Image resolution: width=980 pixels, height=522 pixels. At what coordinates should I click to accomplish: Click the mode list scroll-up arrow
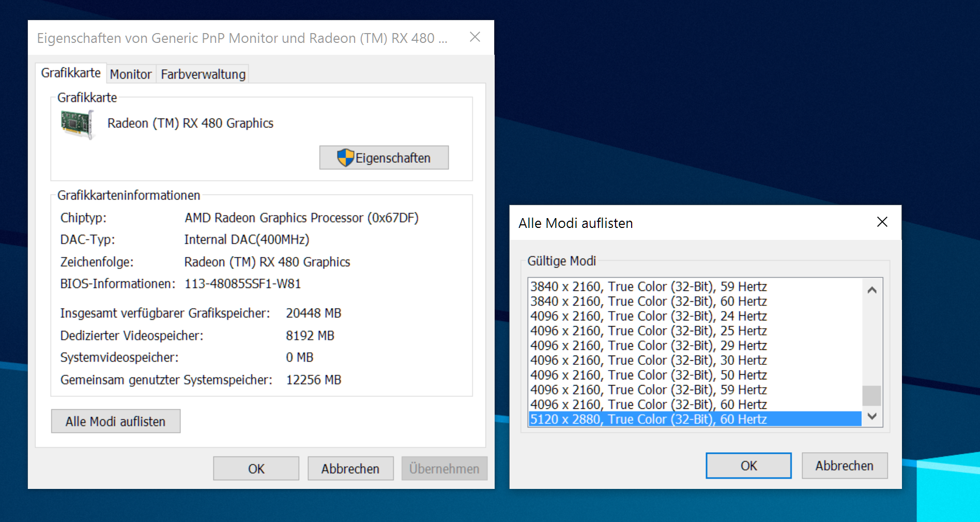[872, 290]
